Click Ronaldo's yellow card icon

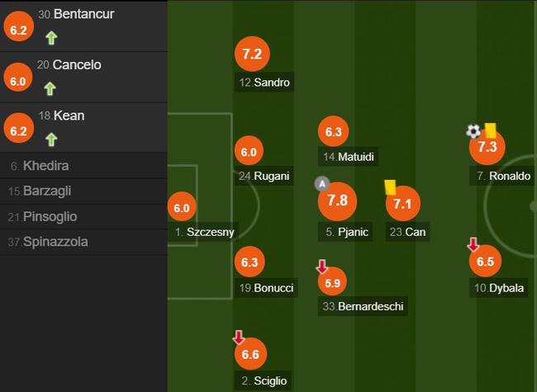(489, 130)
